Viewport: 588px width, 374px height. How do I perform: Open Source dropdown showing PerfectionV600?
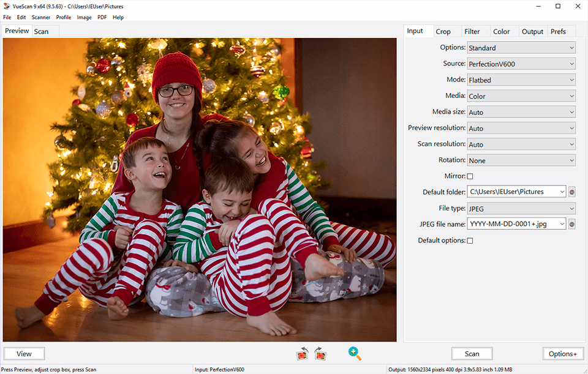pyautogui.click(x=521, y=64)
